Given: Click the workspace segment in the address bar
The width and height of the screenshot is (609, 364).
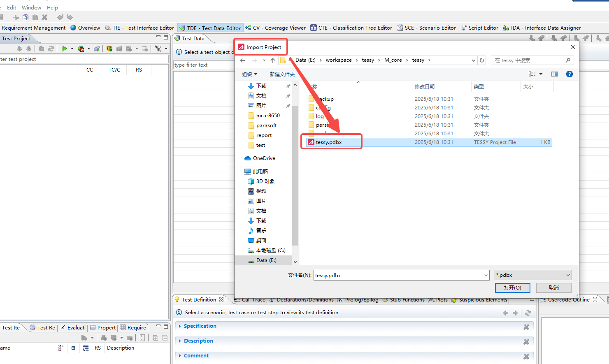Looking at the screenshot, I should tap(339, 60).
